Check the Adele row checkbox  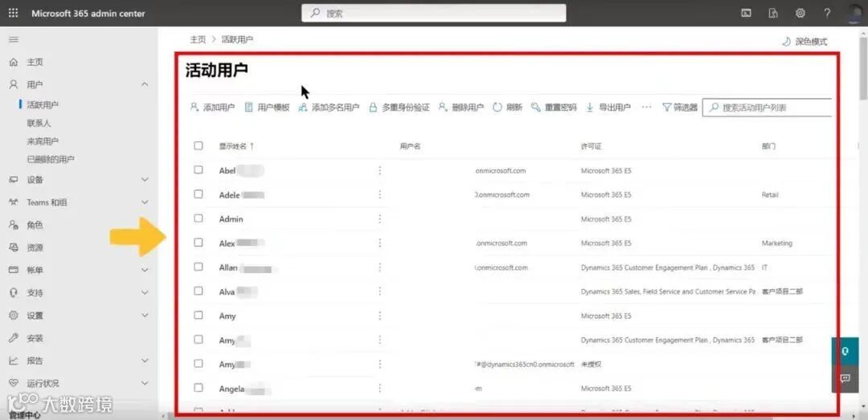tap(199, 194)
